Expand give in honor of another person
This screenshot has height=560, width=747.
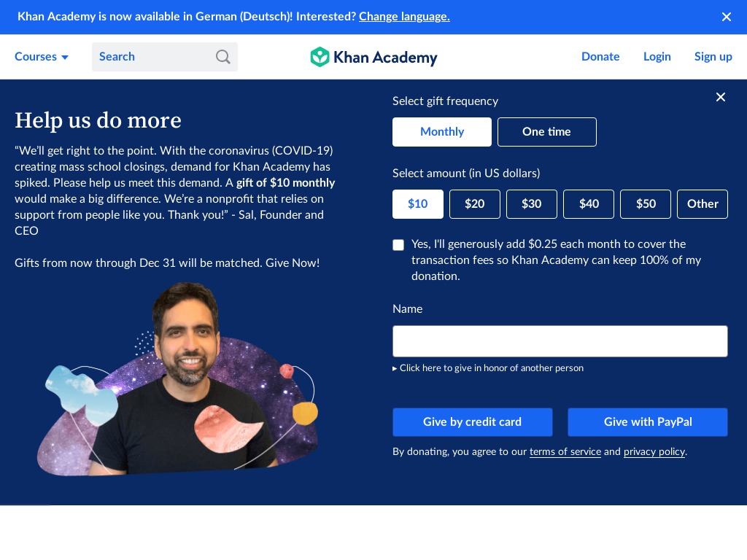click(488, 368)
